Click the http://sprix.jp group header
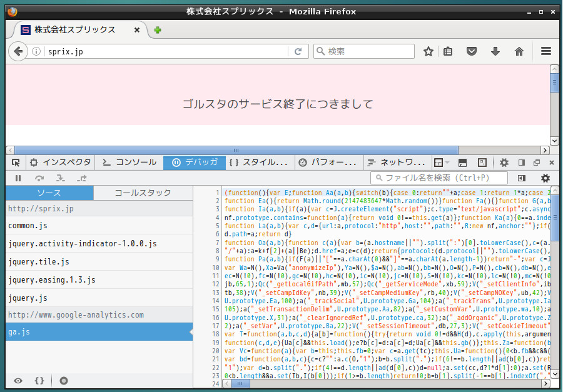This screenshot has height=392, width=563. pyautogui.click(x=99, y=209)
